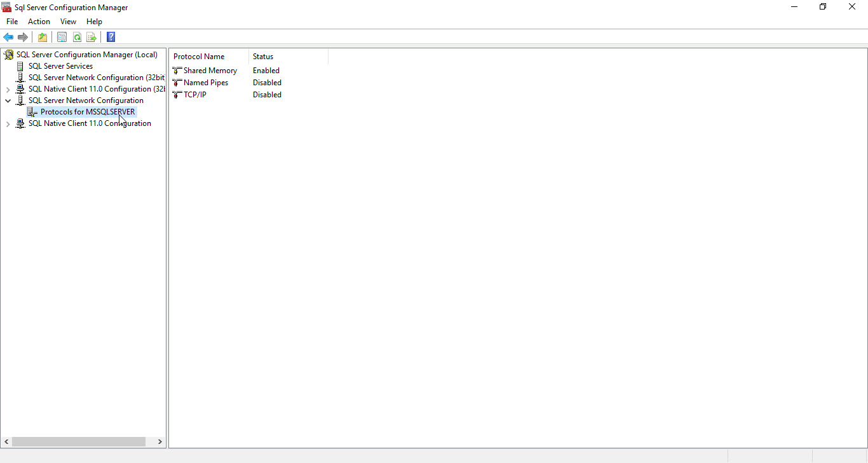868x463 pixels.
Task: Enable the TCP/IP protocol
Action: coord(194,94)
